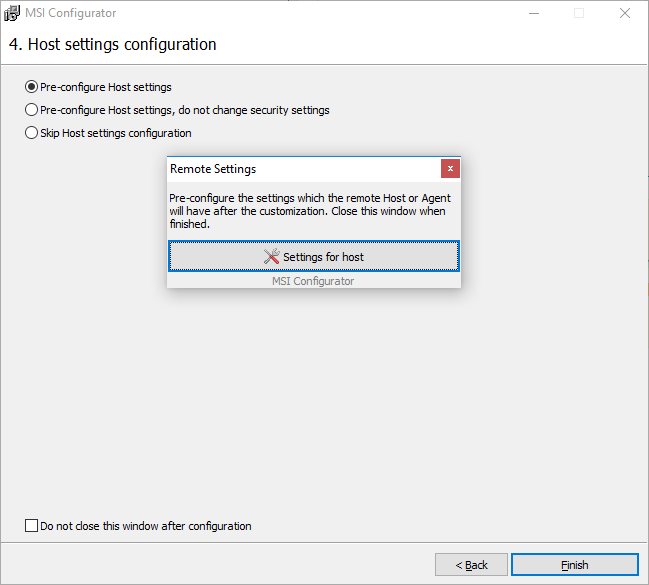Close the MSI Configurator main window

tap(625, 13)
